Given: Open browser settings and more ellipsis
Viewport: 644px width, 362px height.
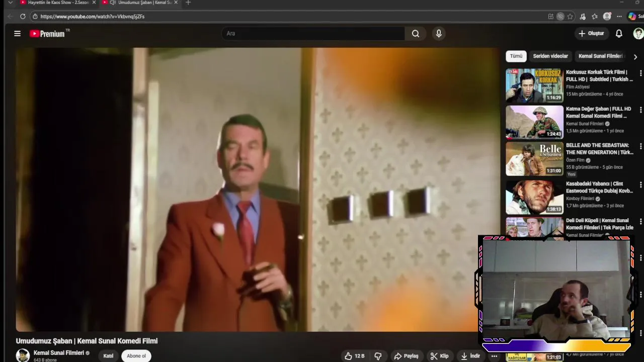Looking at the screenshot, I should coord(619,17).
